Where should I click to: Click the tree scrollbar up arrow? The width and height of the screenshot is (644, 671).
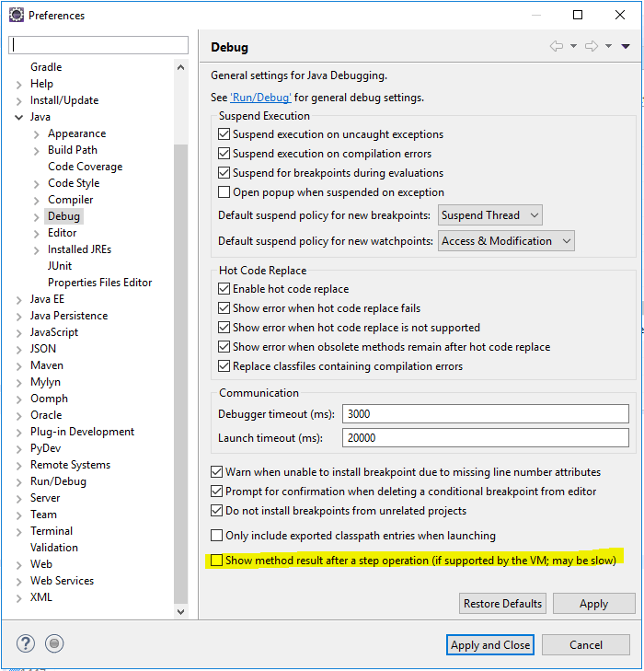[x=180, y=67]
